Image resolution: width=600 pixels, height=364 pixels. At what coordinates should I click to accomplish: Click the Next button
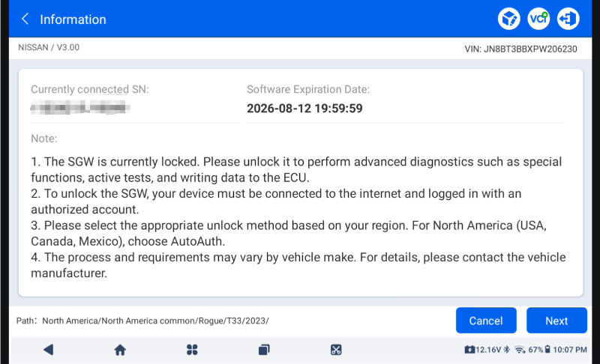click(x=556, y=321)
